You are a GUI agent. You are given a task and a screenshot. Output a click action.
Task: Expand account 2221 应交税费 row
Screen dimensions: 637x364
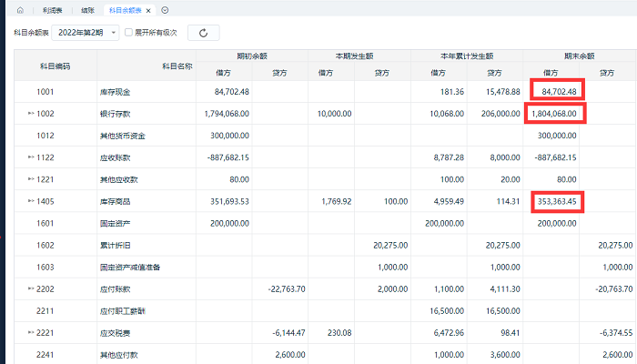coord(31,332)
